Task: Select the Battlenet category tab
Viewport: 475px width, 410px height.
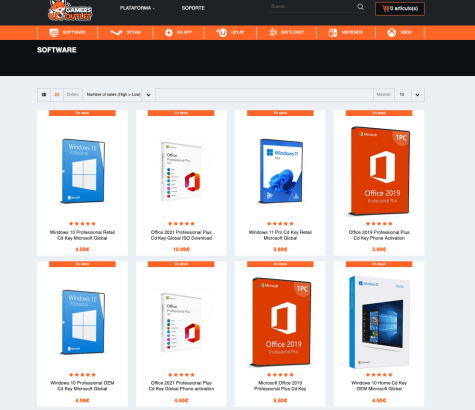Action: [x=287, y=32]
